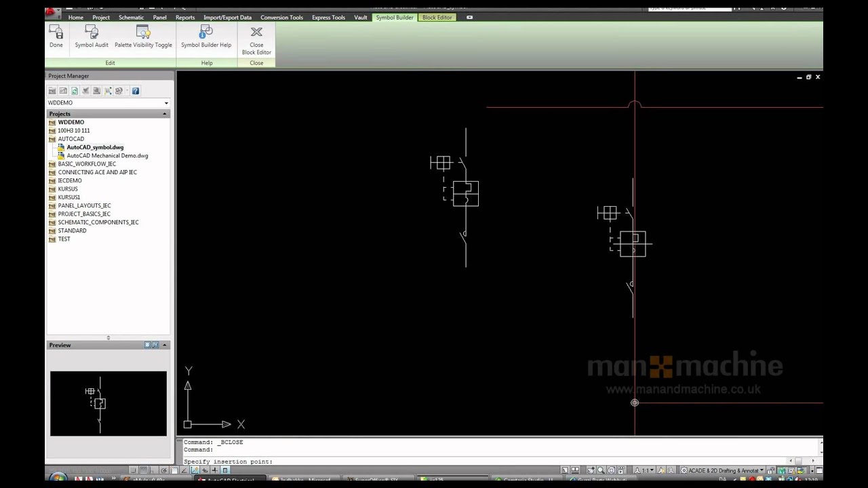
Task: Restore the drawing window
Action: coord(808,77)
